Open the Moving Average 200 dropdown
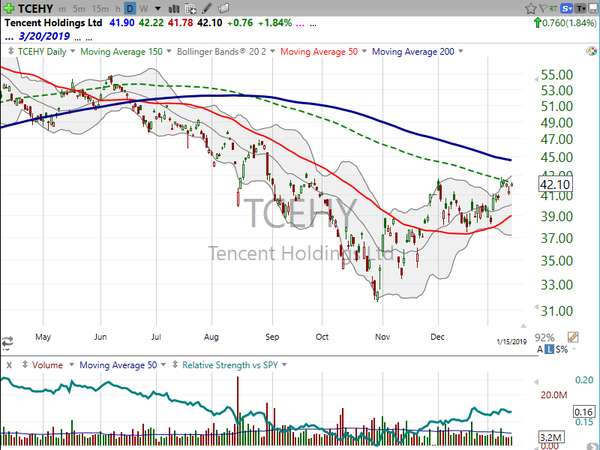This screenshot has width=600, height=450. [x=460, y=51]
